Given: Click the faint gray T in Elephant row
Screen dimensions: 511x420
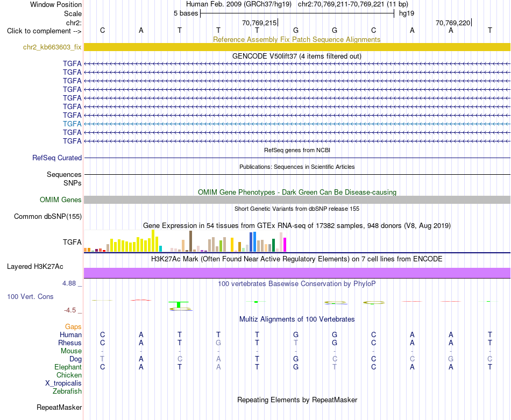Looking at the screenshot, I should [335, 367].
